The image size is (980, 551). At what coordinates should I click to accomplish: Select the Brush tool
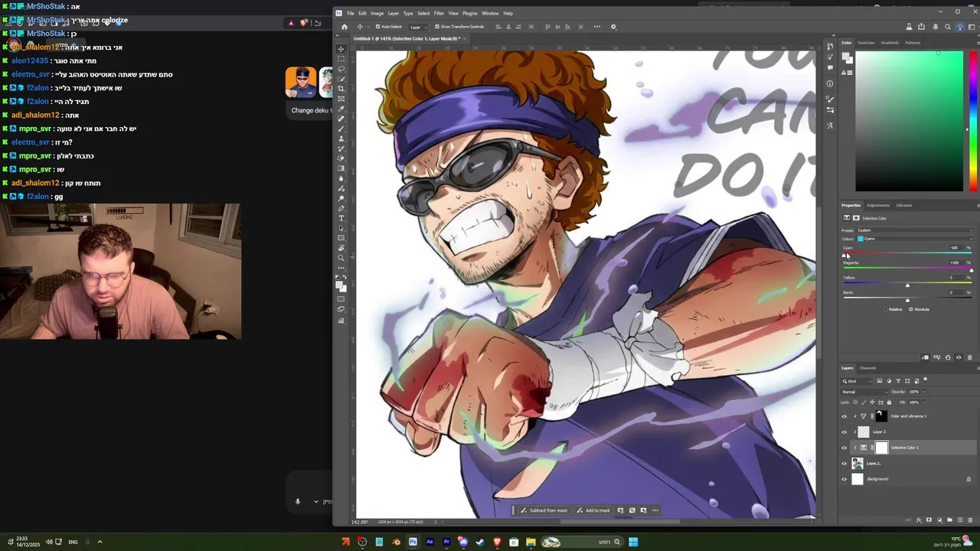341,129
